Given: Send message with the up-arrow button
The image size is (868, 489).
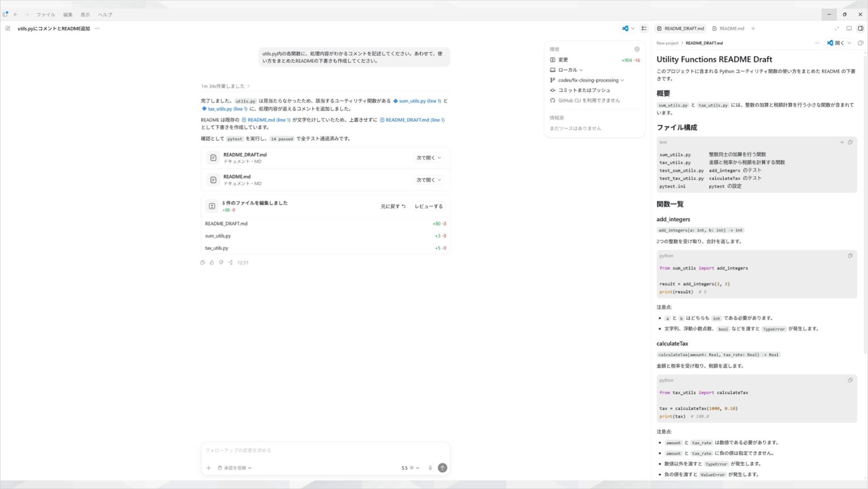Looking at the screenshot, I should pos(443,468).
